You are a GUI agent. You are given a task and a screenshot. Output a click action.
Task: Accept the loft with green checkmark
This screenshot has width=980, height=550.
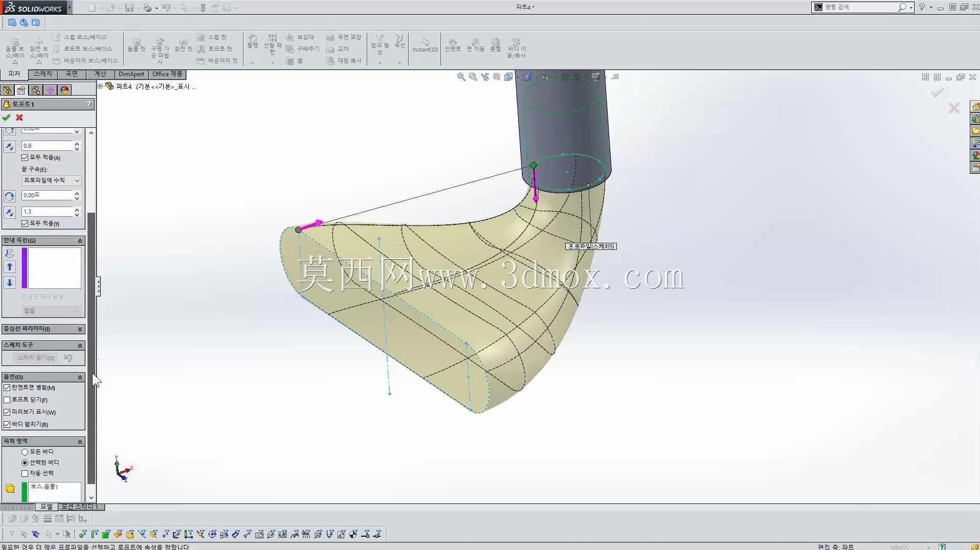click(x=6, y=118)
